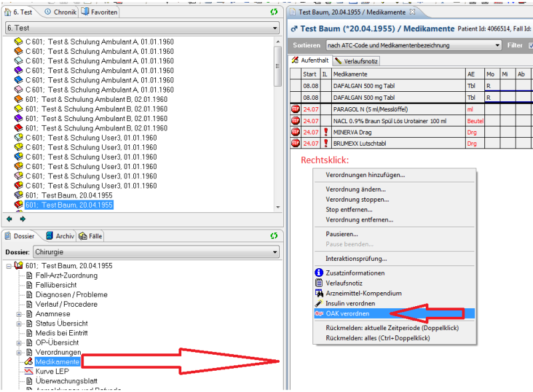Viewport: 533px width, 392px height.
Task: Go forward with the right blue arrow
Action: click(x=23, y=219)
